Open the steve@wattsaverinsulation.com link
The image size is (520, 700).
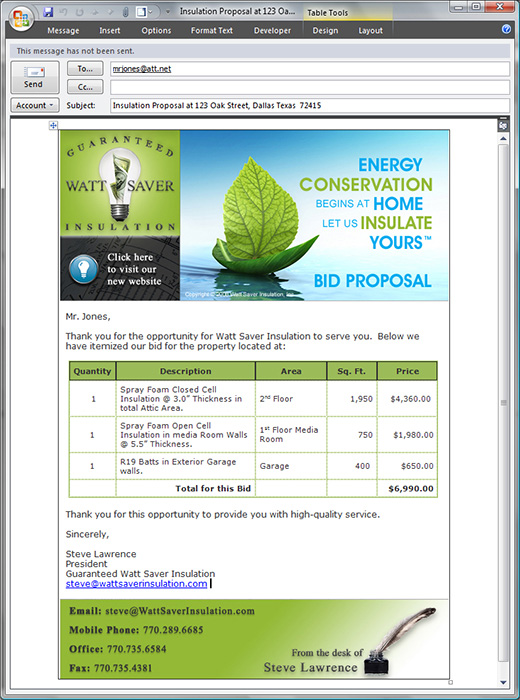(136, 583)
